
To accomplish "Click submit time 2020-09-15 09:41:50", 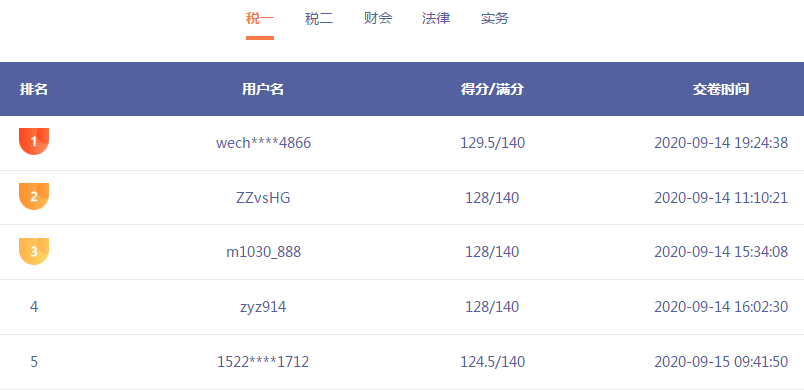I will [721, 362].
